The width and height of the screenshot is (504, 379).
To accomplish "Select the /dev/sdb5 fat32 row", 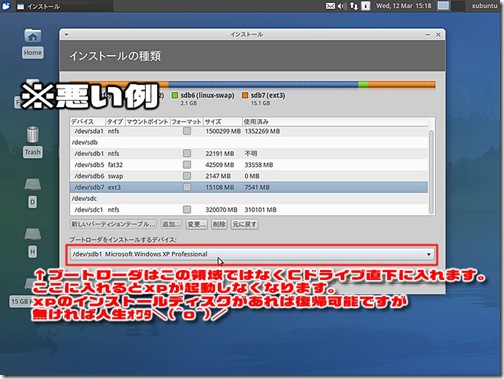I will tap(249, 165).
